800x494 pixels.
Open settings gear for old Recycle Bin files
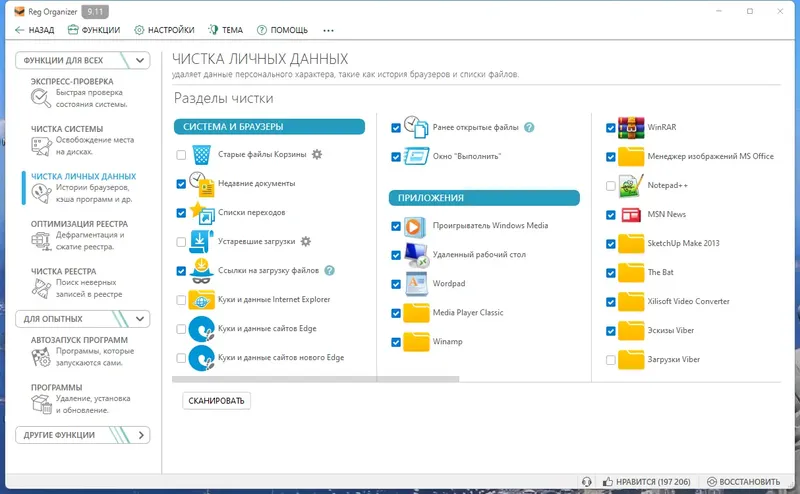(x=317, y=154)
